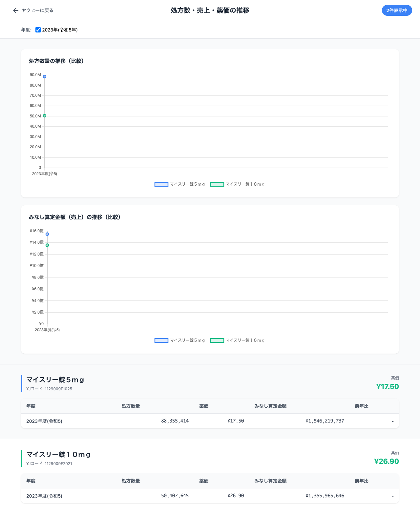The width and height of the screenshot is (420, 514).
Task: Click the 2件表示中 badge button
Action: pos(397,10)
